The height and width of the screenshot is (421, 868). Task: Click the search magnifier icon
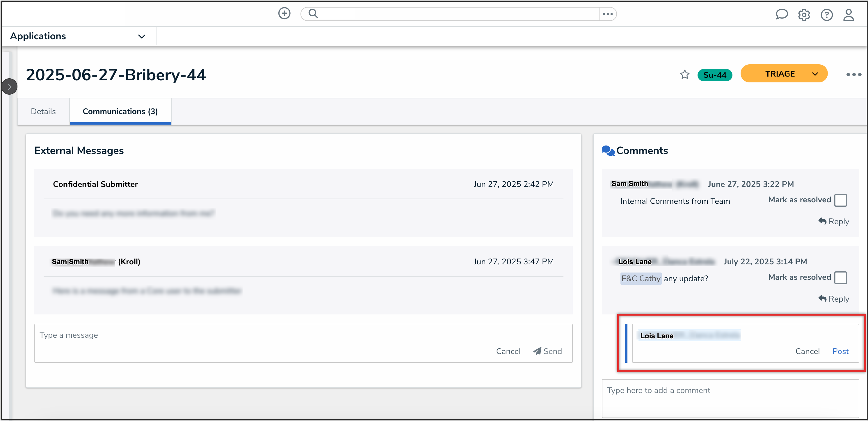[313, 13]
